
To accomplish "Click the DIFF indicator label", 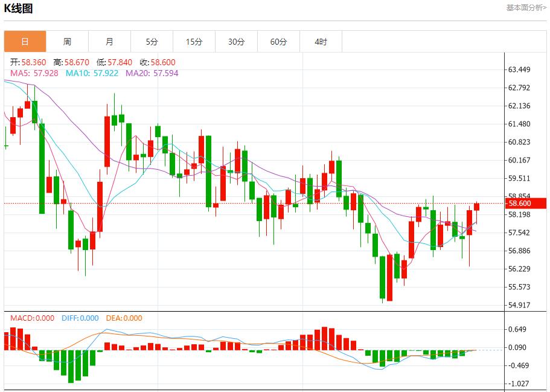I will tap(80, 318).
